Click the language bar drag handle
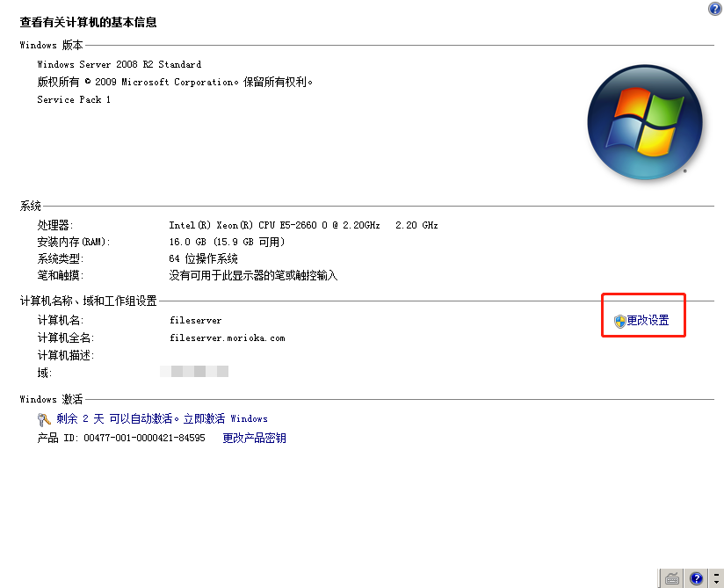 (x=661, y=578)
